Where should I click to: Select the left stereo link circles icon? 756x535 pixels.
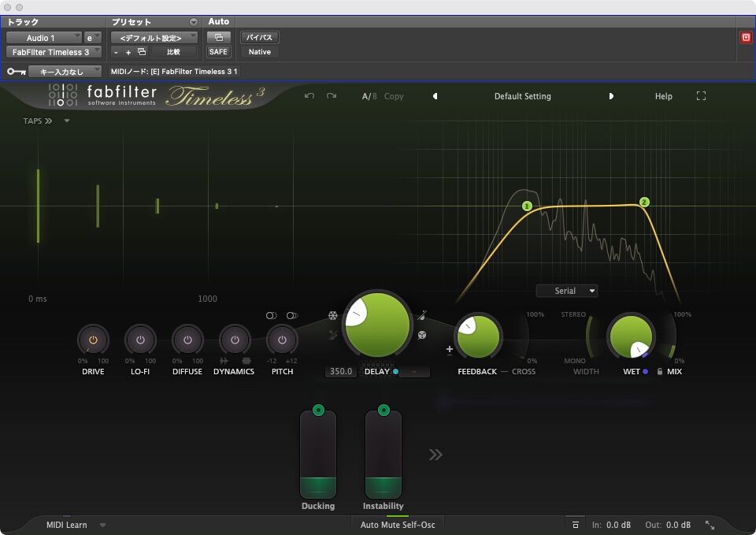pos(271,315)
